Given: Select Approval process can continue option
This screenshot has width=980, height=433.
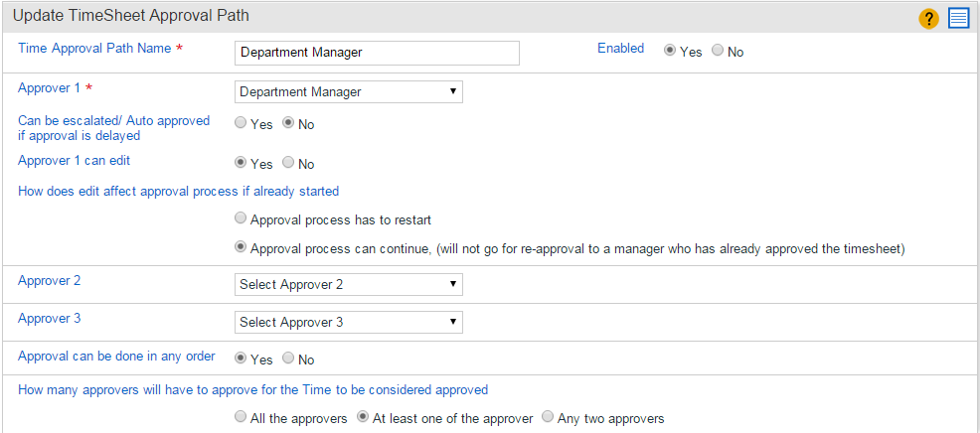Looking at the screenshot, I should click(240, 248).
